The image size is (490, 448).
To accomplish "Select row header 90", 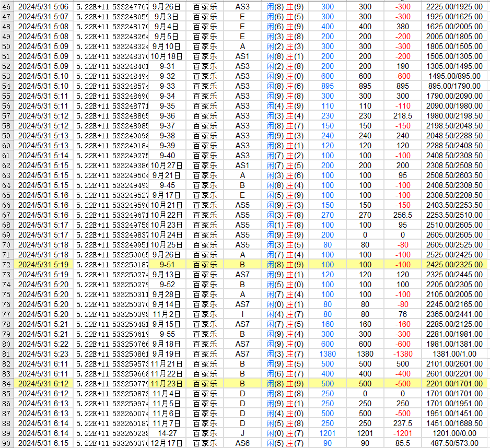I will (5, 443).
